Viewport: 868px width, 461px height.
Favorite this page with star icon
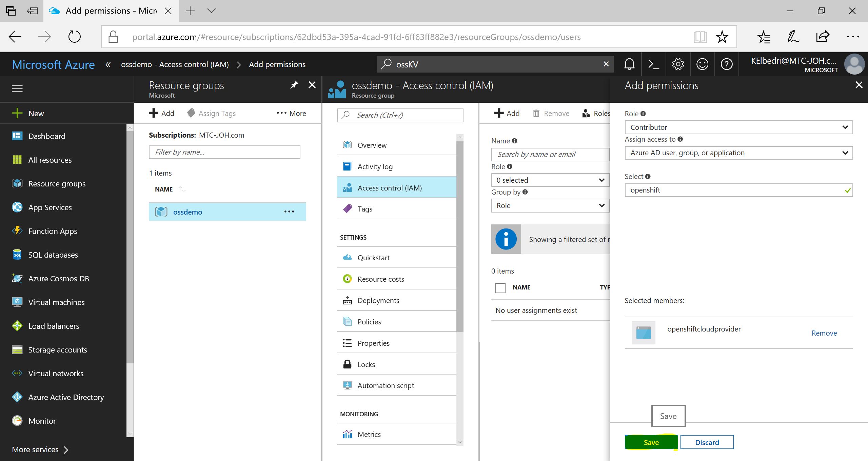[x=722, y=37]
